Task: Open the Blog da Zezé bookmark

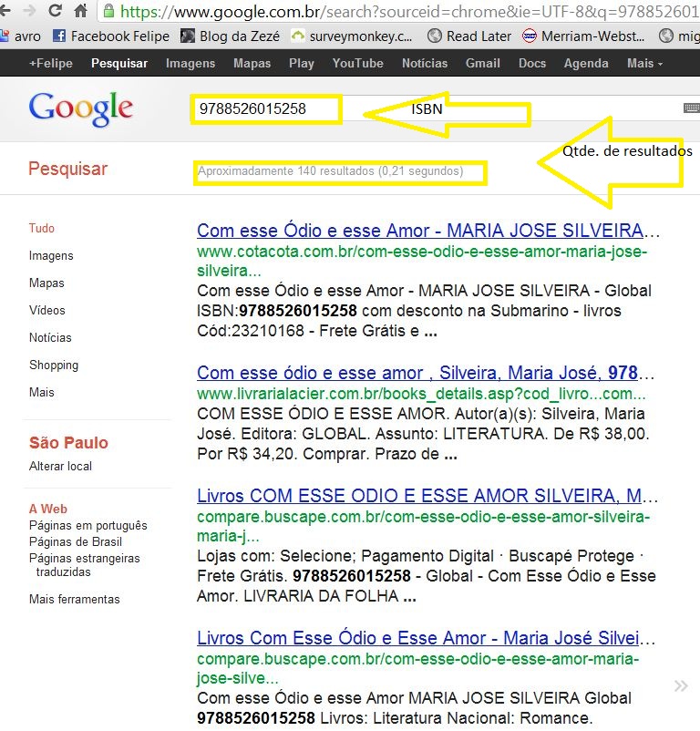Action: tap(231, 36)
